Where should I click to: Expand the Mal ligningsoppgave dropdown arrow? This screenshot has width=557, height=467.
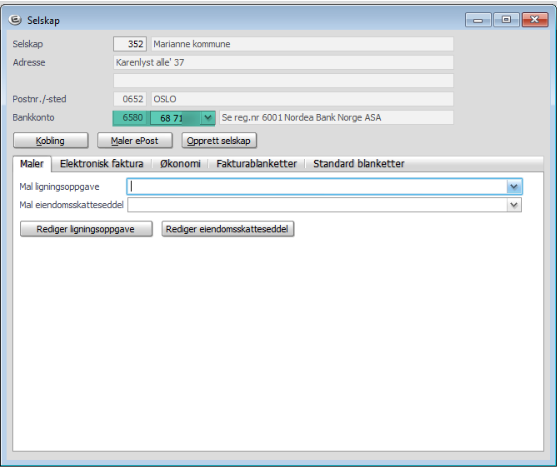pos(514,186)
